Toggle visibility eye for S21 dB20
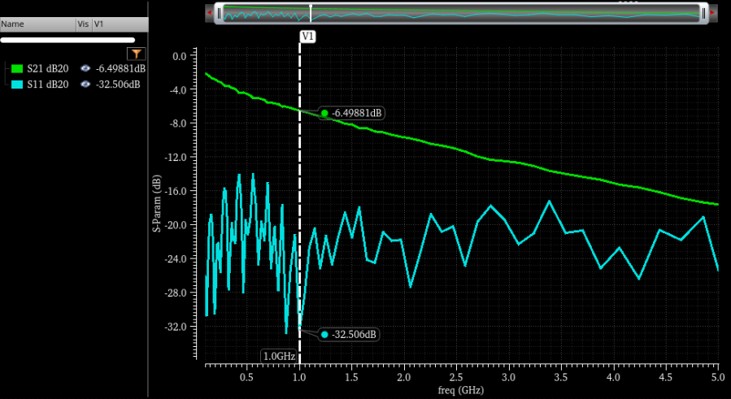The height and width of the screenshot is (399, 731). pyautogui.click(x=85, y=69)
